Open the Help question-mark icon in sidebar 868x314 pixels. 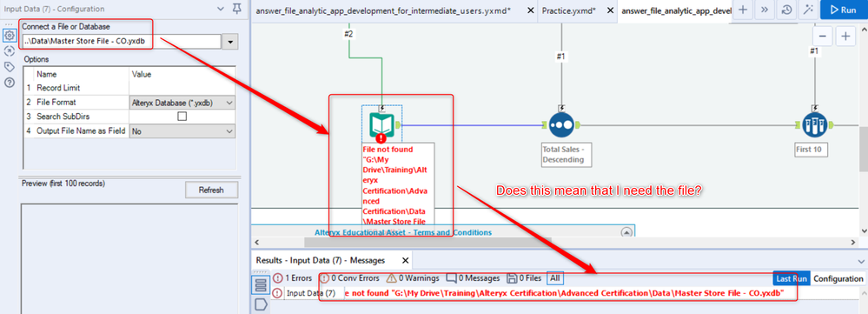click(9, 83)
